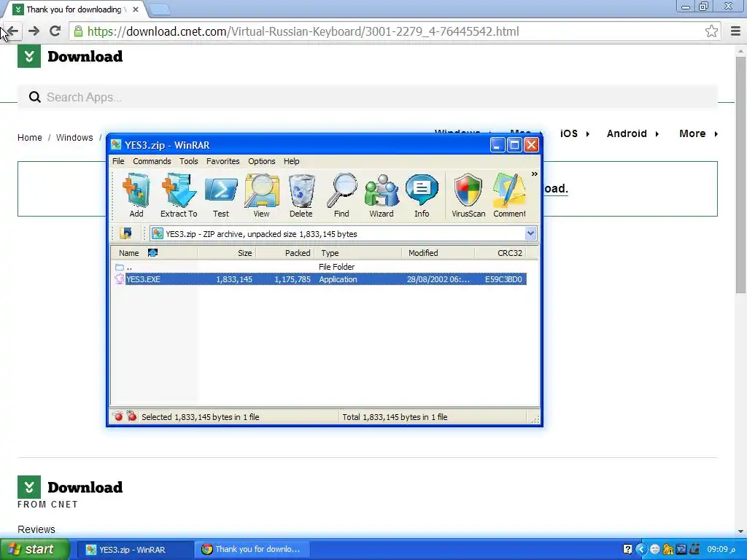Open the Wizard toolbar icon
Image resolution: width=747 pixels, height=560 pixels.
pos(382,195)
